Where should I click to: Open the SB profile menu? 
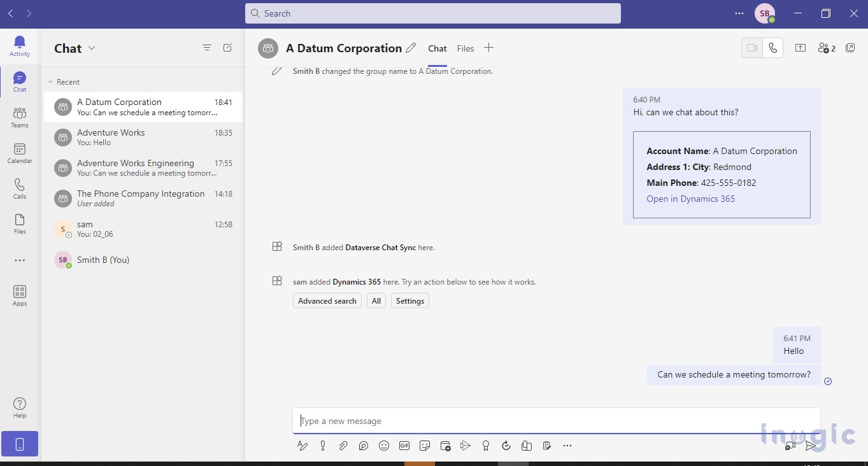click(765, 13)
